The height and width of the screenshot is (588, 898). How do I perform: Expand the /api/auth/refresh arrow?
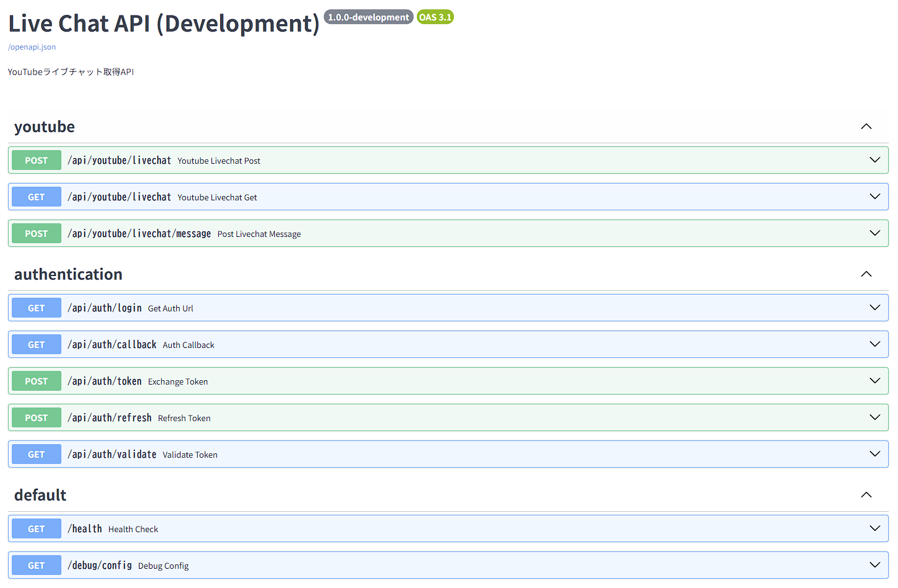[875, 417]
